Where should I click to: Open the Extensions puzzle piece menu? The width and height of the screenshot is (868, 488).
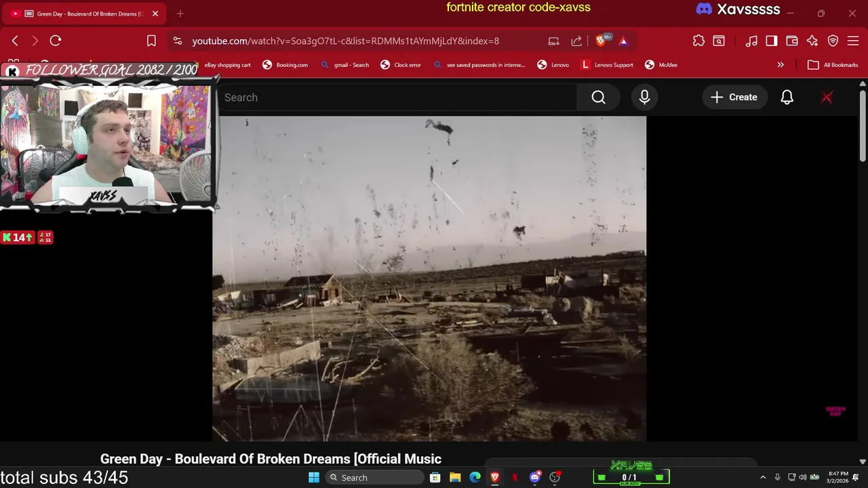pyautogui.click(x=698, y=41)
